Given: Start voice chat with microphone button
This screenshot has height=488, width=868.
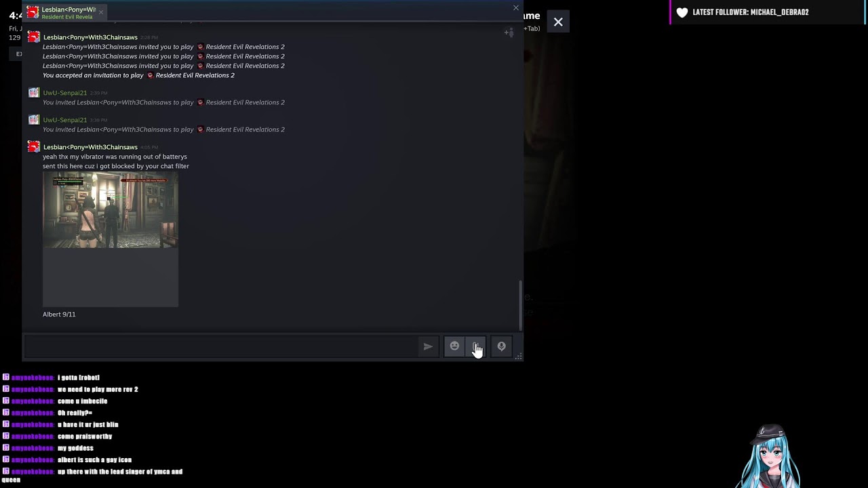Looking at the screenshot, I should [x=501, y=346].
